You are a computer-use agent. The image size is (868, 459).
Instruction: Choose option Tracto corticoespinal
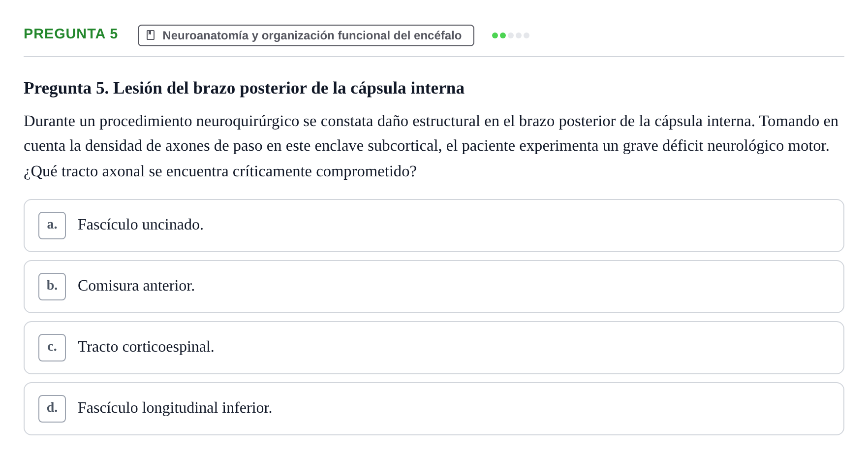(146, 347)
